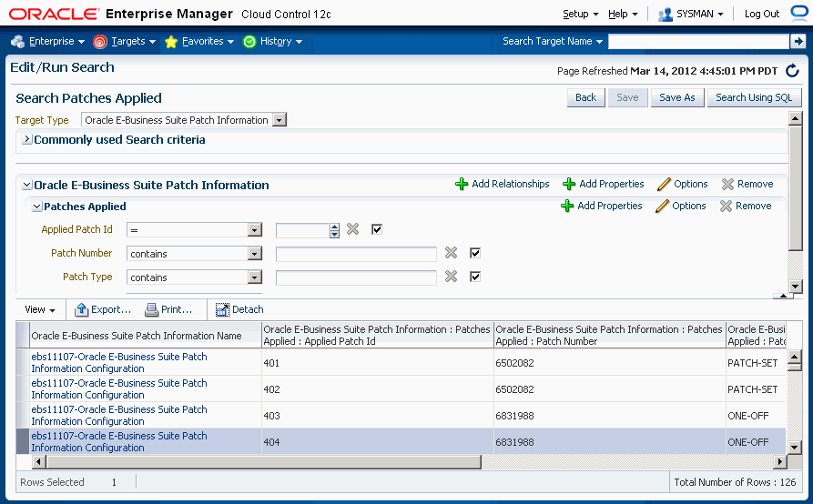813x504 pixels.
Task: Expand Commonly used Search criteria section
Action: [27, 139]
